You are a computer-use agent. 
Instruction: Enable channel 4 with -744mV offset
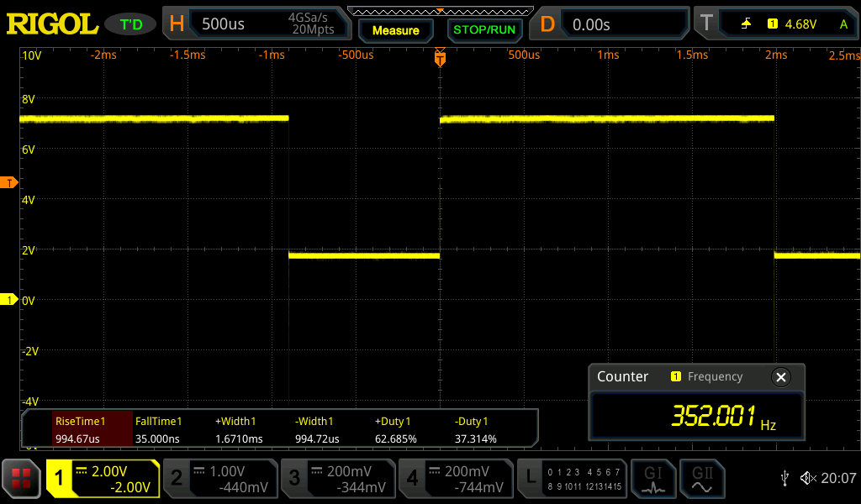456,479
